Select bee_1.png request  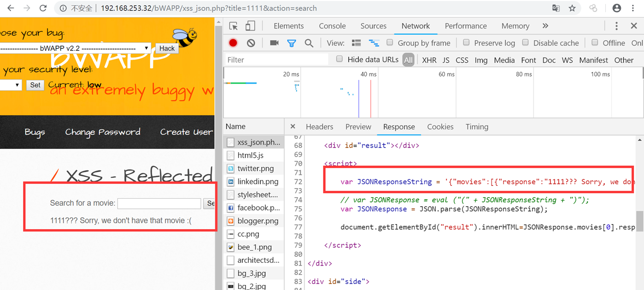[x=254, y=247]
